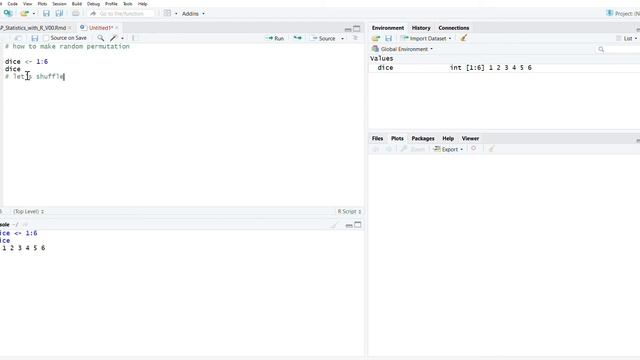Switch to the History tab
The width and height of the screenshot is (640, 360).
pyautogui.click(x=421, y=28)
